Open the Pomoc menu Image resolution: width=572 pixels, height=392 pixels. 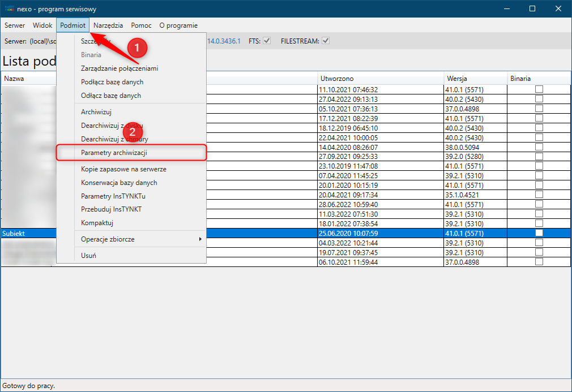(141, 25)
